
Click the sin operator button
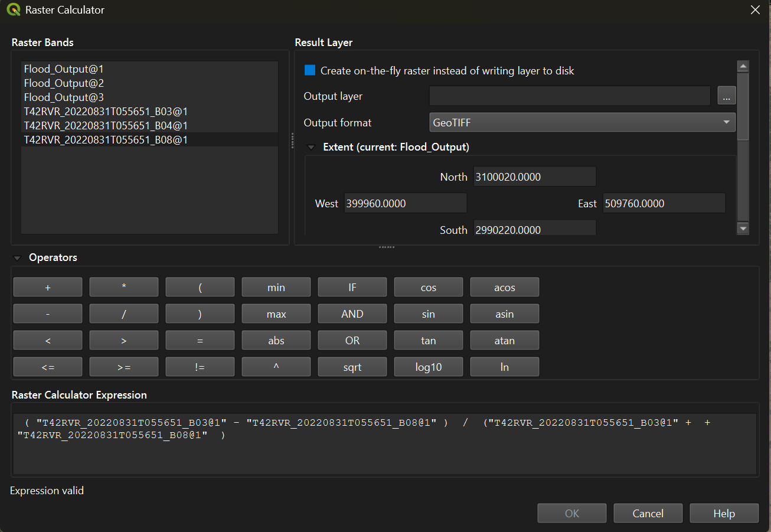tap(429, 314)
